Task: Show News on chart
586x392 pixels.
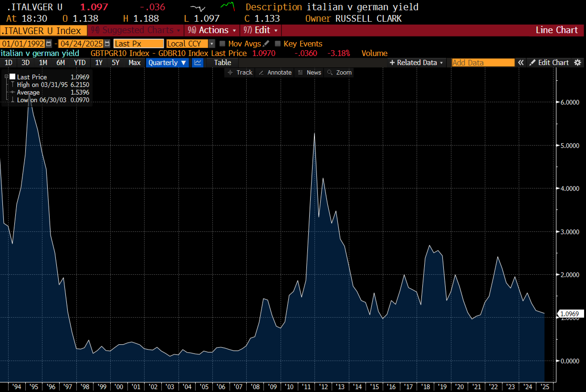Action: click(x=309, y=72)
